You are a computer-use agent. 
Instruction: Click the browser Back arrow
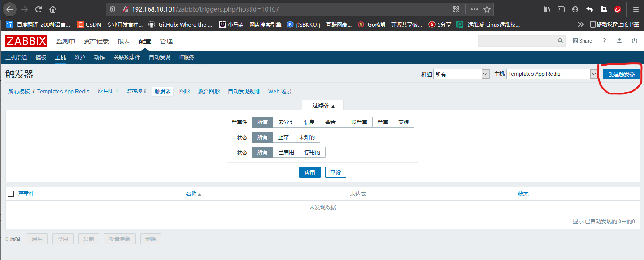pos(10,9)
